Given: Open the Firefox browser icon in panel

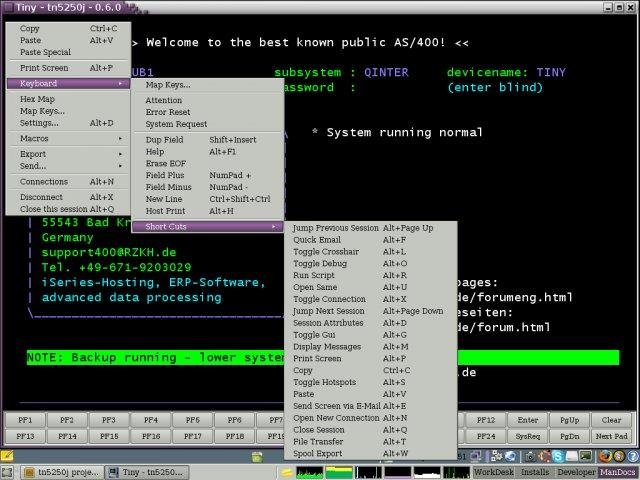Looking at the screenshot, I should (605, 456).
